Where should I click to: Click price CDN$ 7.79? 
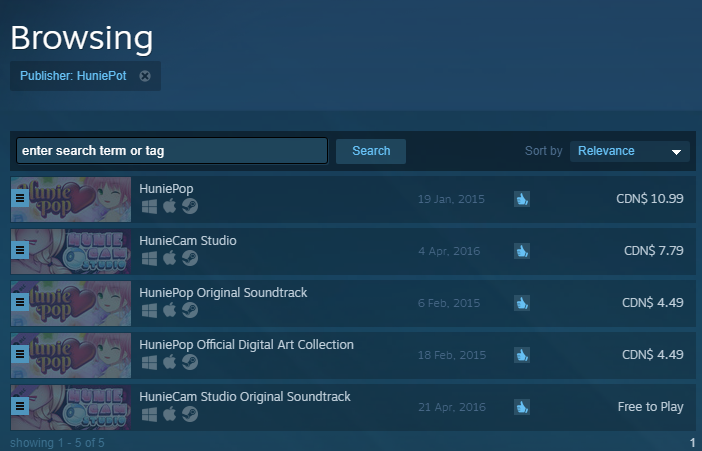654,250
